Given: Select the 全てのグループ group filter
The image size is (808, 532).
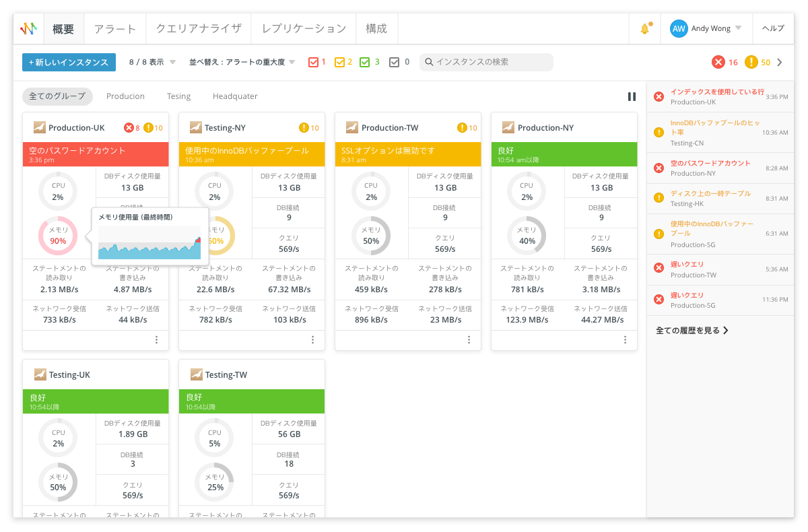Looking at the screenshot, I should pos(58,96).
